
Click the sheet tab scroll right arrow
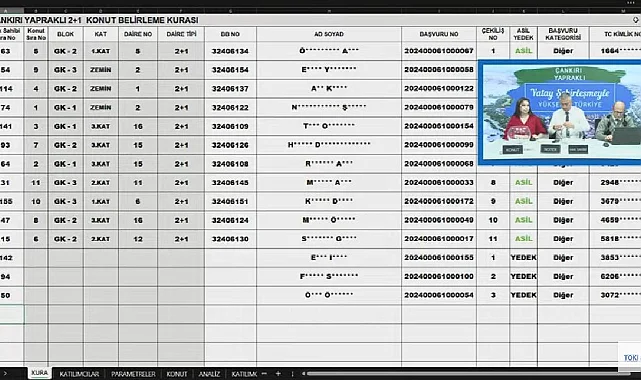(5, 373)
